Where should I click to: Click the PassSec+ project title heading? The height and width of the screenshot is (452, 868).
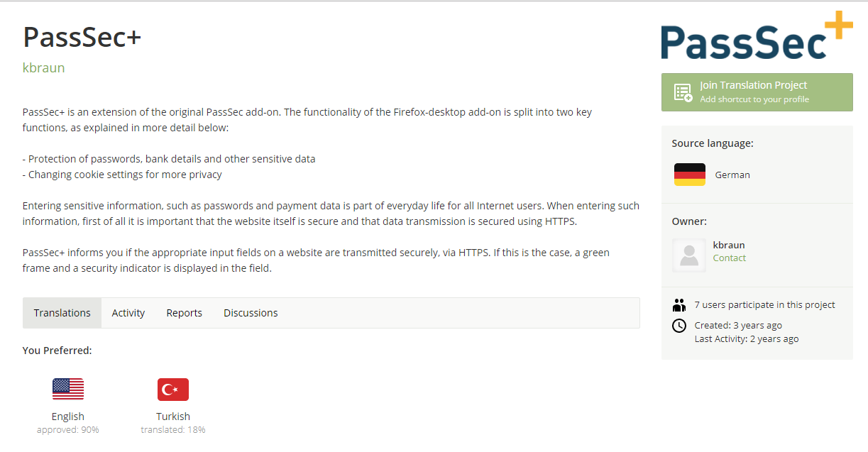[82, 37]
